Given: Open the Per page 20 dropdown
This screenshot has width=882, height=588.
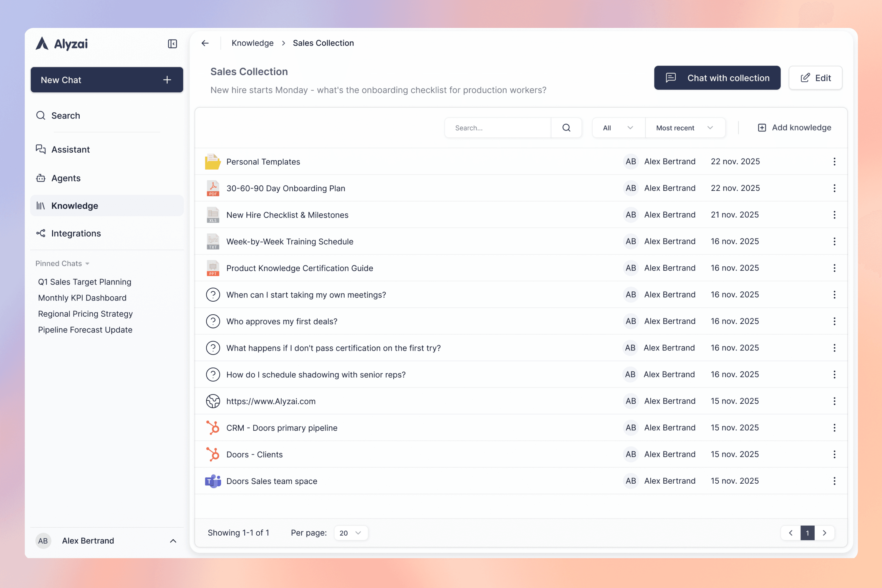Looking at the screenshot, I should coord(350,533).
